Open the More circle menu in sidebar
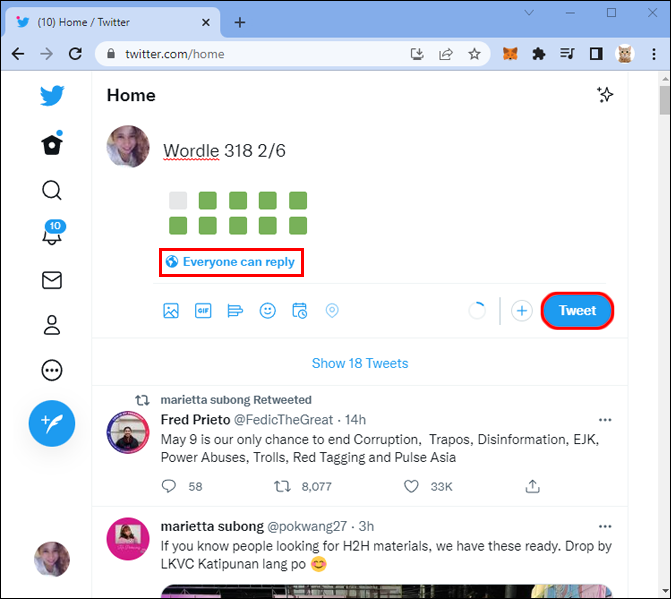The image size is (671, 599). point(52,370)
